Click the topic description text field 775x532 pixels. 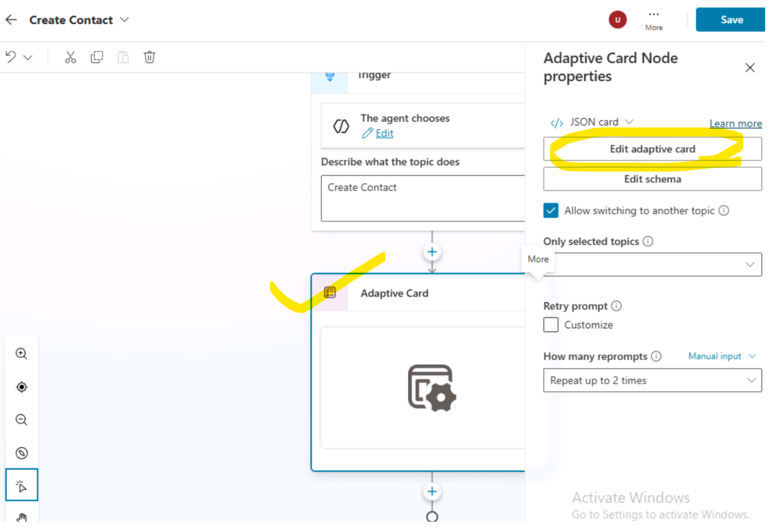pos(422,198)
